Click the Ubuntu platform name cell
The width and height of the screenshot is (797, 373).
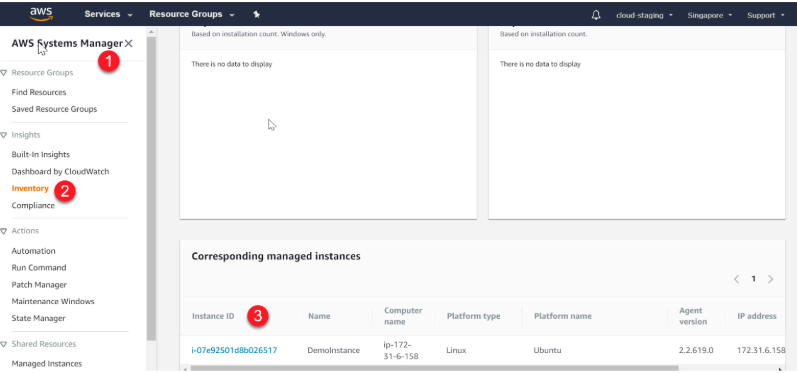pyautogui.click(x=547, y=350)
